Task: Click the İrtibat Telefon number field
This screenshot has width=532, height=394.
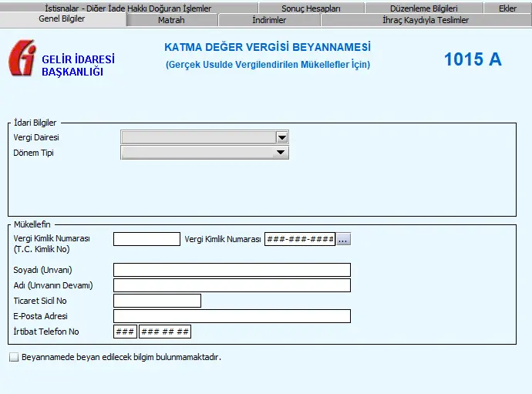Action: pos(165,332)
